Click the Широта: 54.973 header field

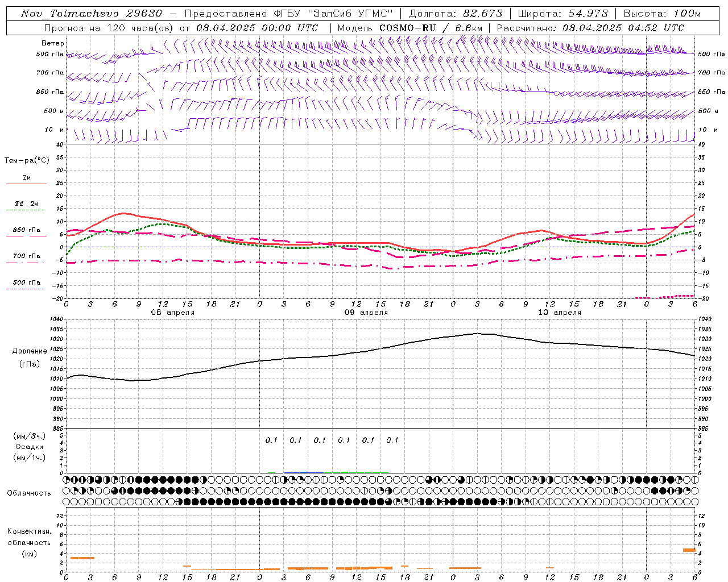562,14
